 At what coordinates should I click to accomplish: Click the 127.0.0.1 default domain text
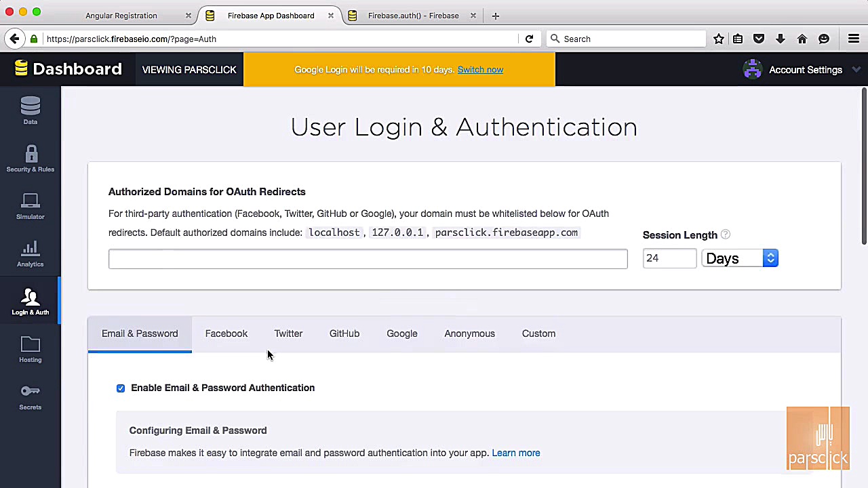point(397,232)
